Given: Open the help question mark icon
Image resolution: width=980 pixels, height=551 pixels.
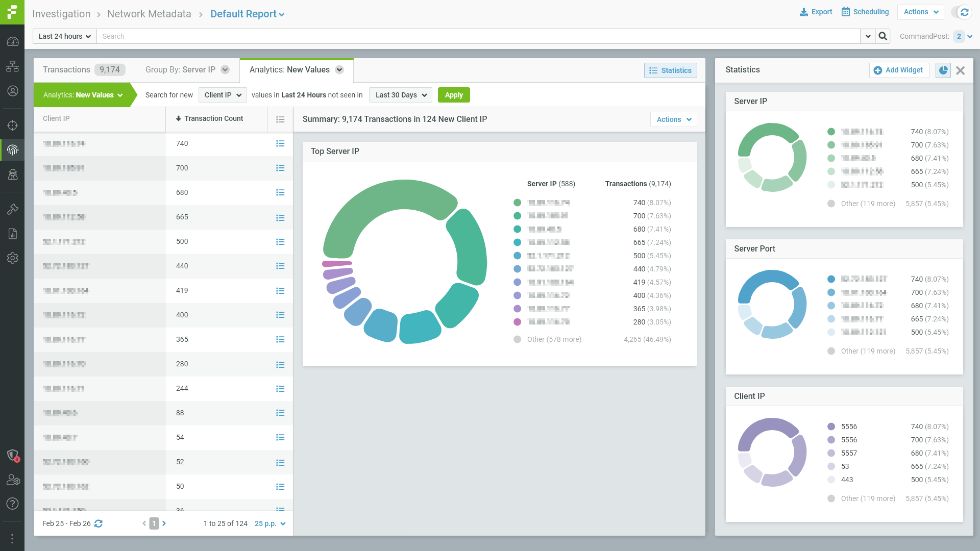Looking at the screenshot, I should point(12,504).
